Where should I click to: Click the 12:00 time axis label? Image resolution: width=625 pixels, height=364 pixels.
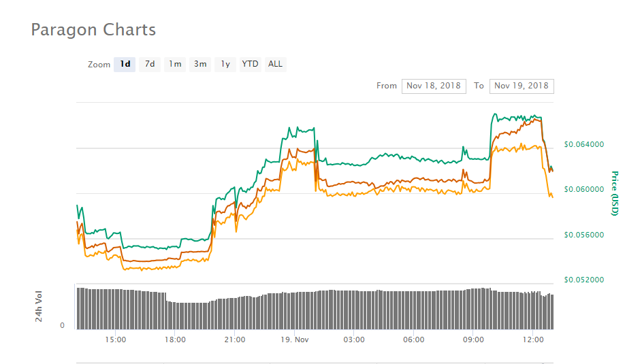pyautogui.click(x=533, y=340)
